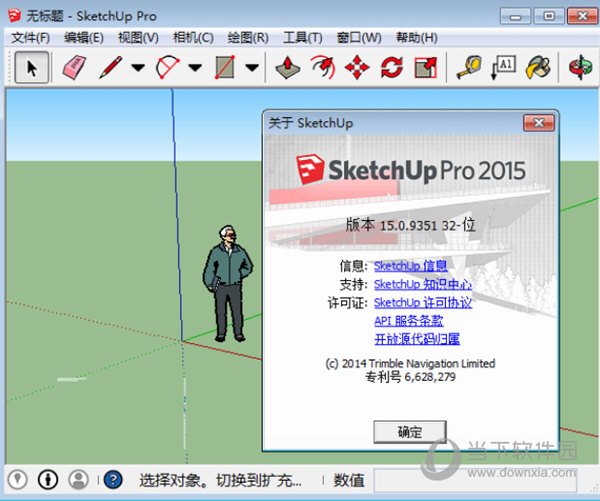Select the Rectangle shape tool
The image size is (600, 501).
[x=225, y=67]
